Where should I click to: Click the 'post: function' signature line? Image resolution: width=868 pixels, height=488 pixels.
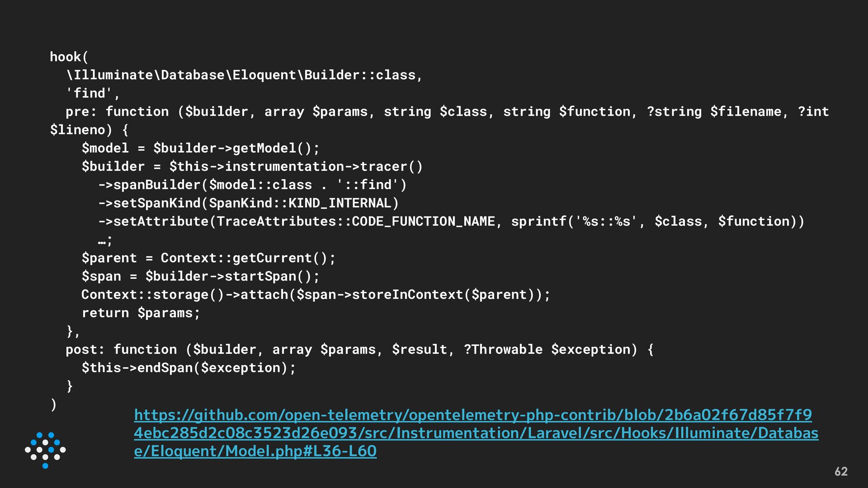(x=359, y=349)
